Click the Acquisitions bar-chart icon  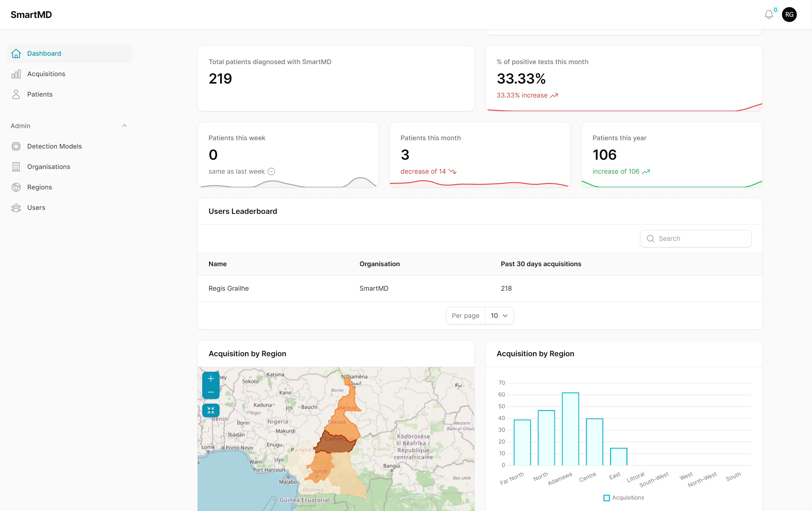tap(16, 74)
